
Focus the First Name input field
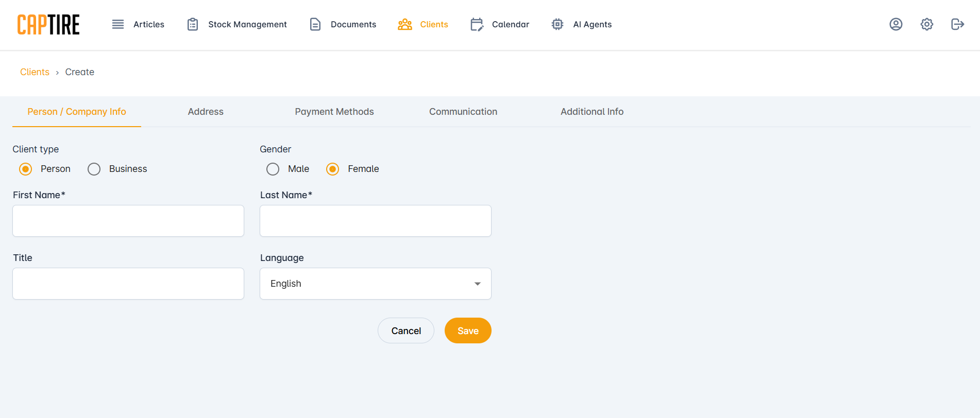point(128,221)
